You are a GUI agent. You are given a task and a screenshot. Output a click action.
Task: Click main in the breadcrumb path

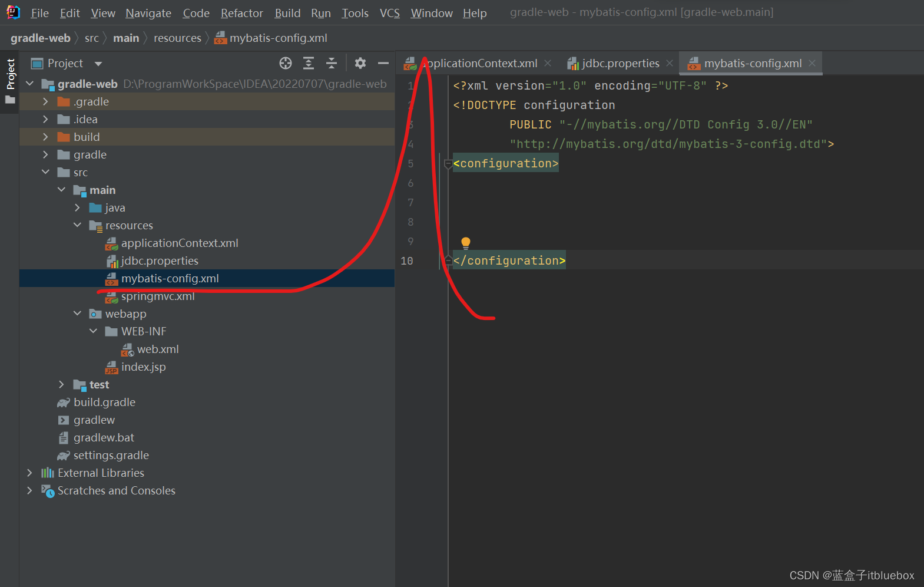126,38
